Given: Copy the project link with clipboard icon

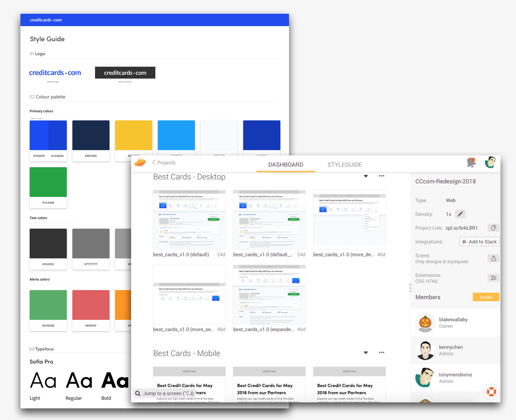Looking at the screenshot, I should pos(493,228).
